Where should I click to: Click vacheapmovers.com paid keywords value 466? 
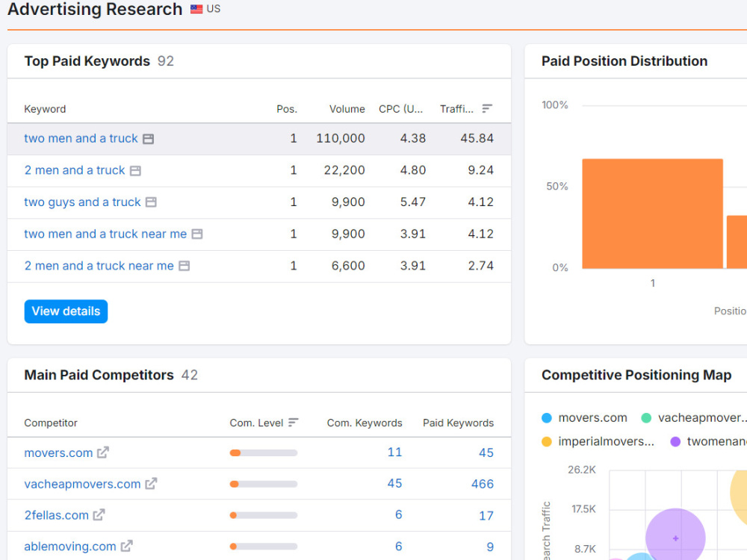pos(482,485)
